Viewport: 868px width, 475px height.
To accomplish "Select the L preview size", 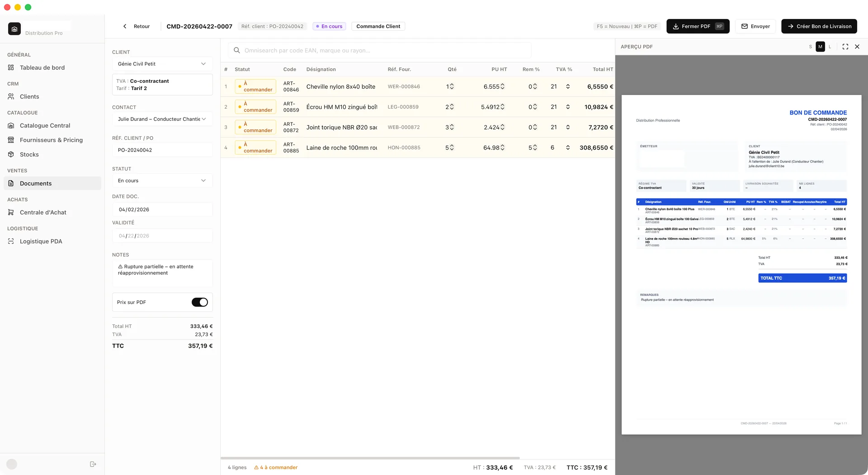I will (x=830, y=47).
